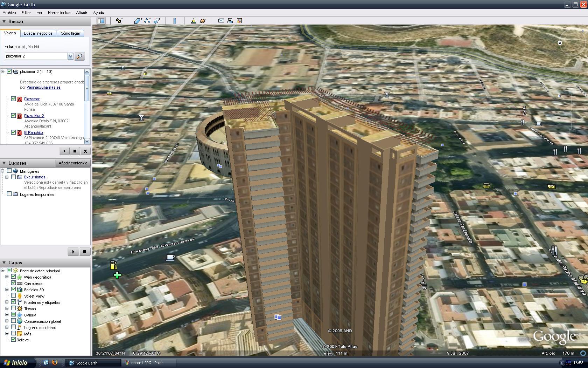Collapse the Capas panel

[4, 263]
